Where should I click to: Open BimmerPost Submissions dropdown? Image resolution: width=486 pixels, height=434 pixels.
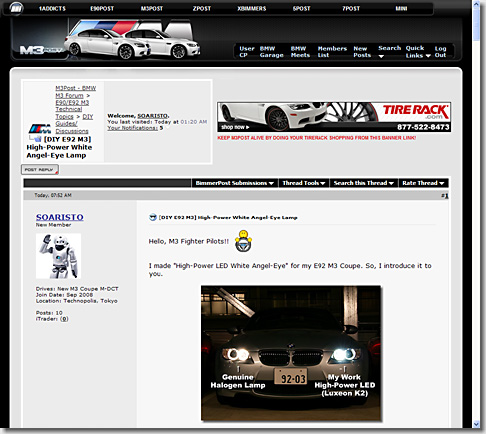point(235,183)
